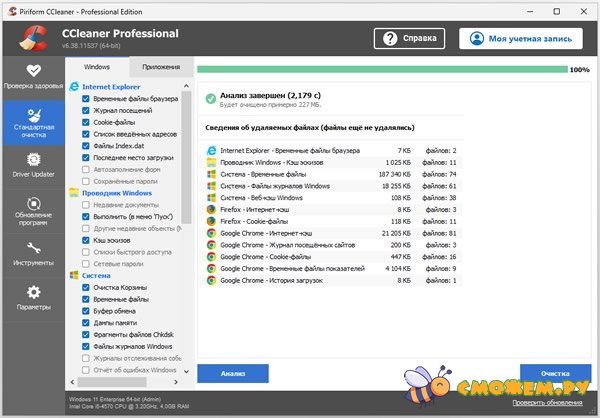Screen dimensions: 600x418
Task: Open the Параметры gear icon
Action: click(x=33, y=293)
